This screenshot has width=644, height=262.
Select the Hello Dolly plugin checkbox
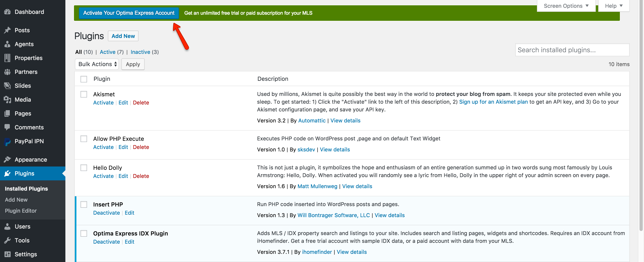click(x=84, y=167)
